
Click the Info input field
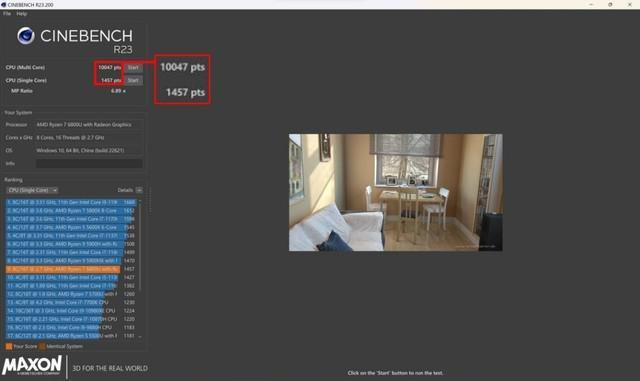(x=89, y=163)
